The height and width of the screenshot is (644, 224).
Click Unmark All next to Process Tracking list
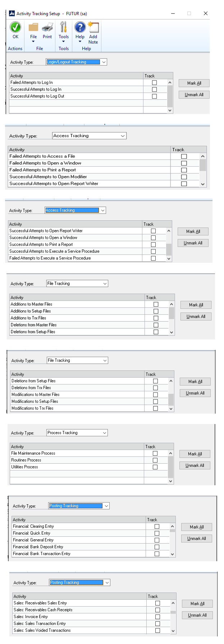coord(195,465)
